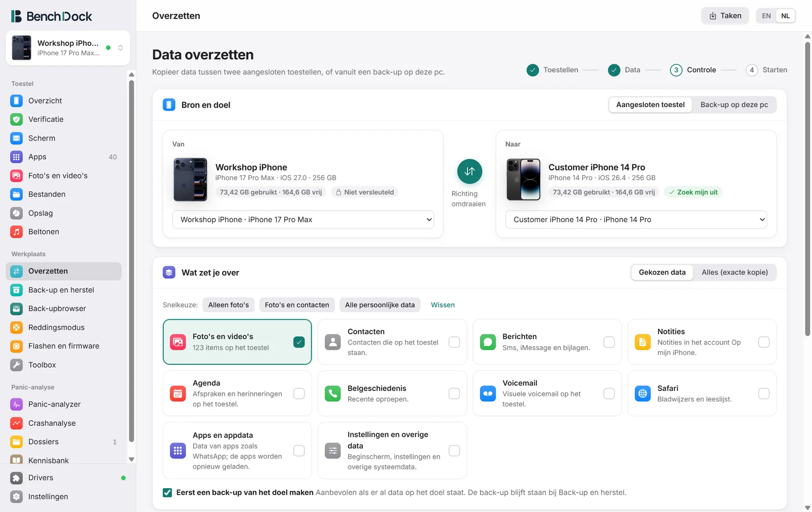Uncheck the Foto's en video's checkbox

tap(299, 342)
